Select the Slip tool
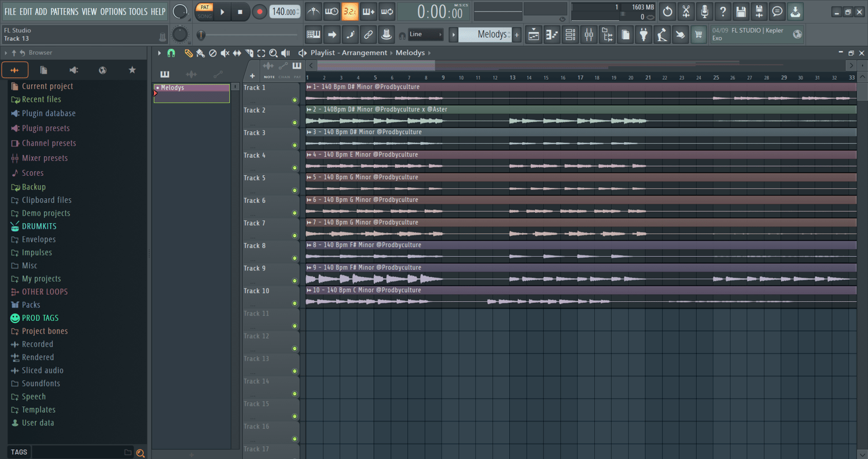 pos(237,53)
